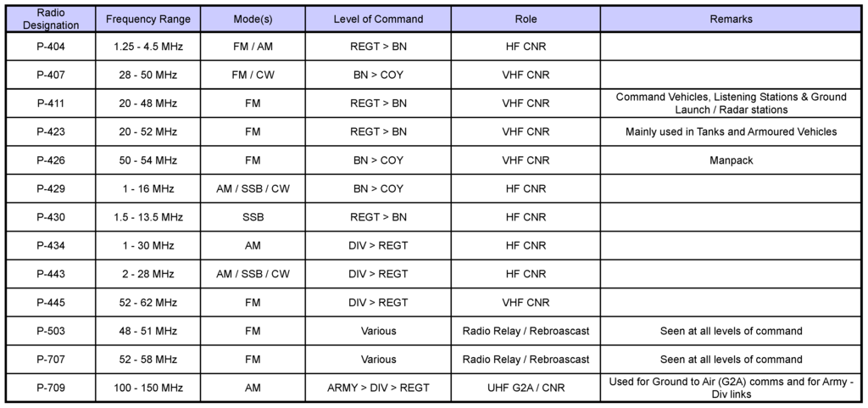Select the Level of Command header
The image size is (868, 408).
pos(378,19)
